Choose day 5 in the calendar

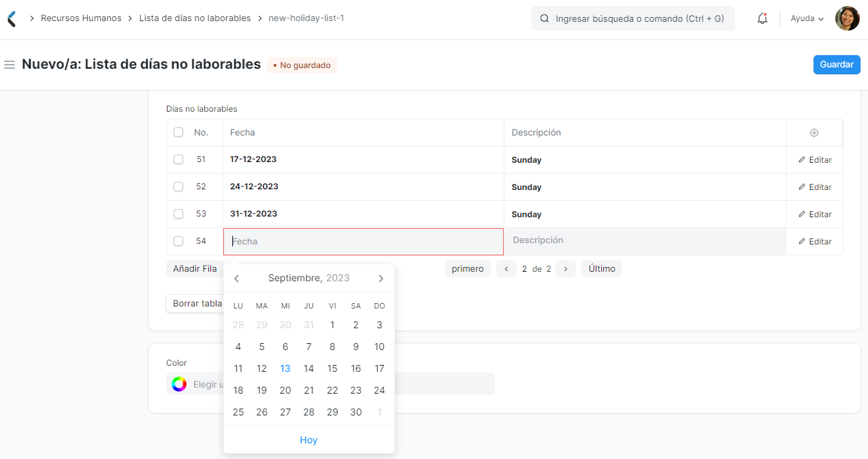[x=261, y=347]
